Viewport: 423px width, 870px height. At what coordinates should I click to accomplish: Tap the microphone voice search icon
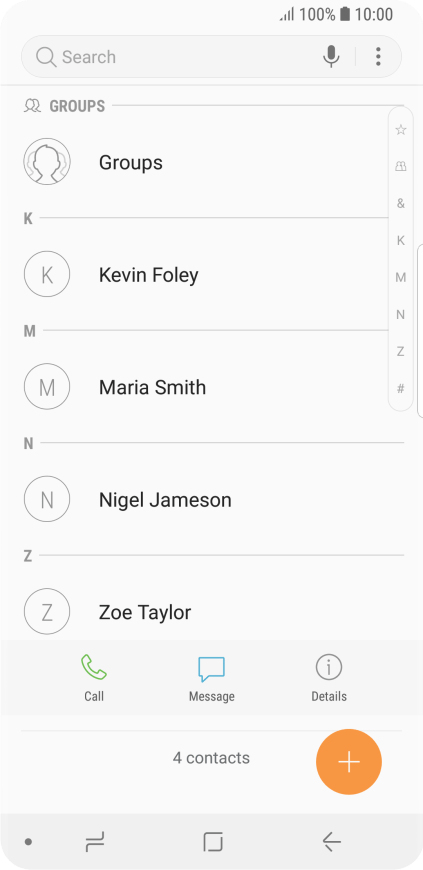331,57
